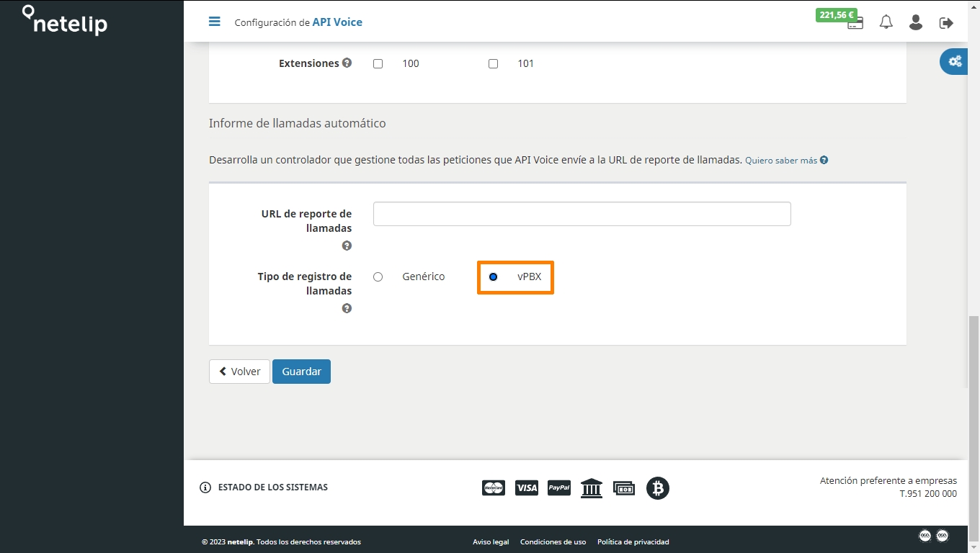Open the hamburger menu icon
This screenshot has width=980, height=553.
(x=214, y=22)
